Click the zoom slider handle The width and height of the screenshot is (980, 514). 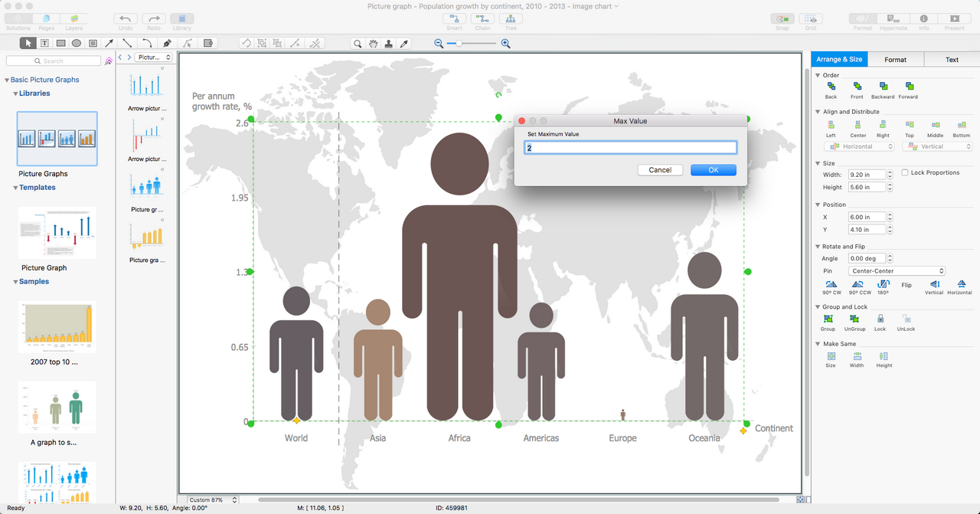pyautogui.click(x=459, y=44)
